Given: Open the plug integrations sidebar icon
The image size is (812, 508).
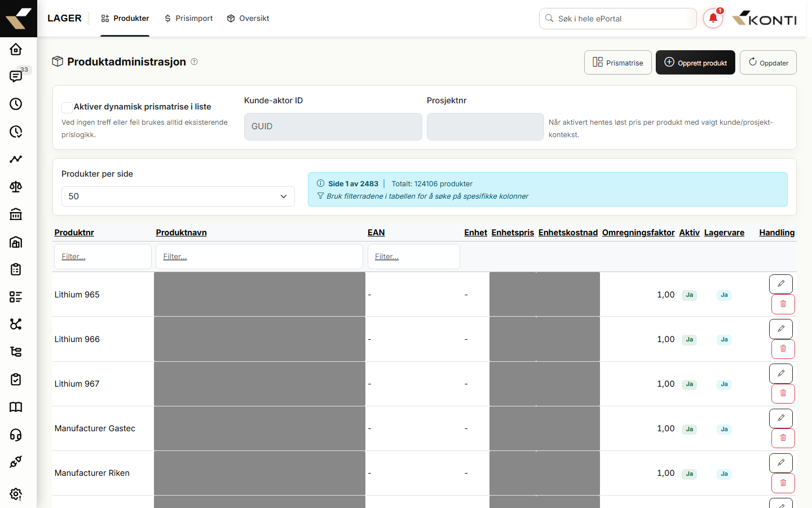Looking at the screenshot, I should pos(16,462).
